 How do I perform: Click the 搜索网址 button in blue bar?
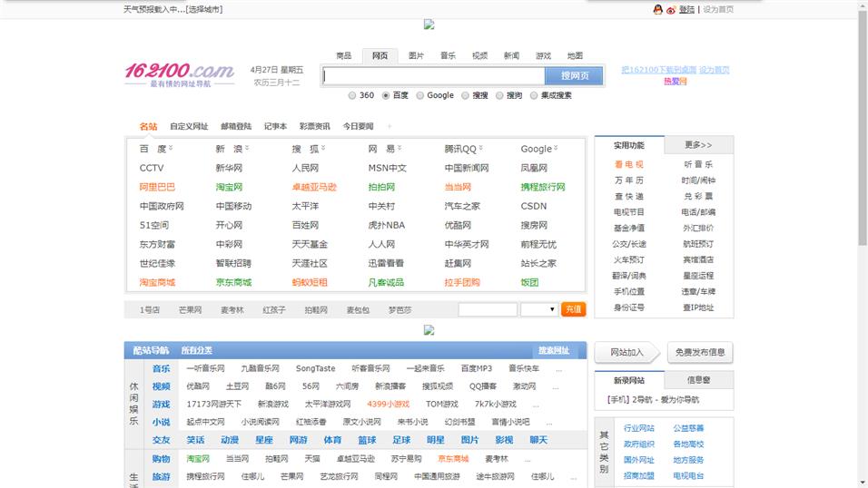tap(554, 350)
